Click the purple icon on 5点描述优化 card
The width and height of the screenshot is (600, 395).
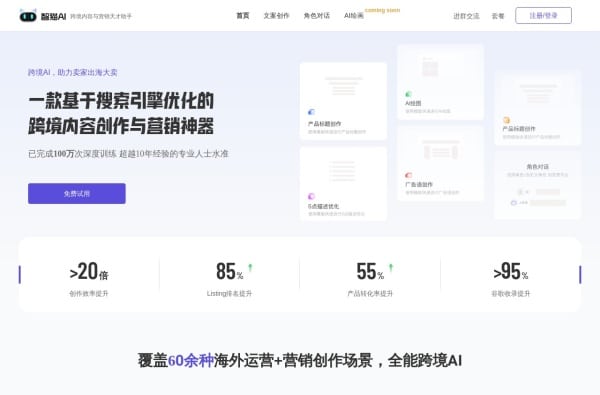[x=311, y=196]
